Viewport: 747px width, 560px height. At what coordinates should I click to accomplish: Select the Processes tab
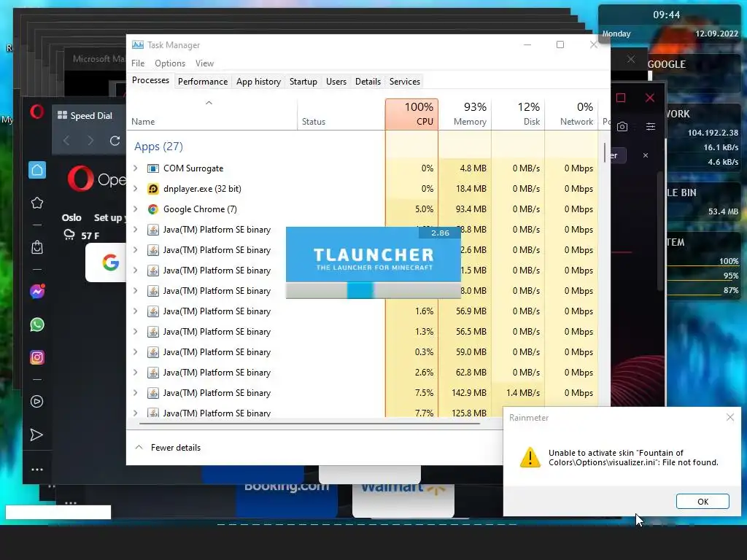pos(150,80)
